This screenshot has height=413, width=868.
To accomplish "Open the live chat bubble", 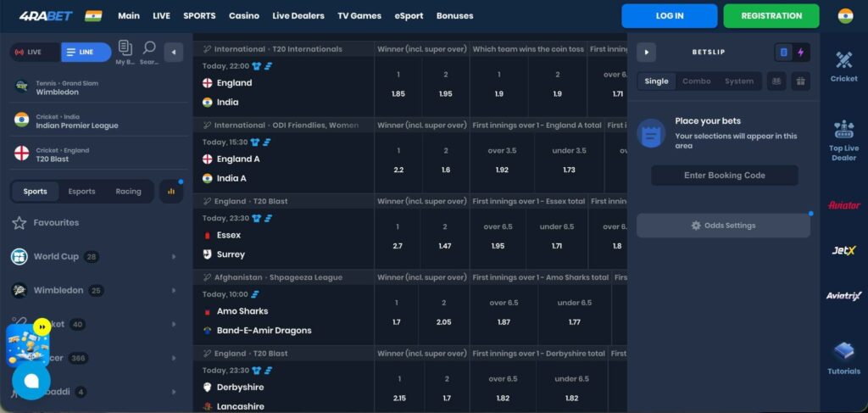I will coord(31,381).
